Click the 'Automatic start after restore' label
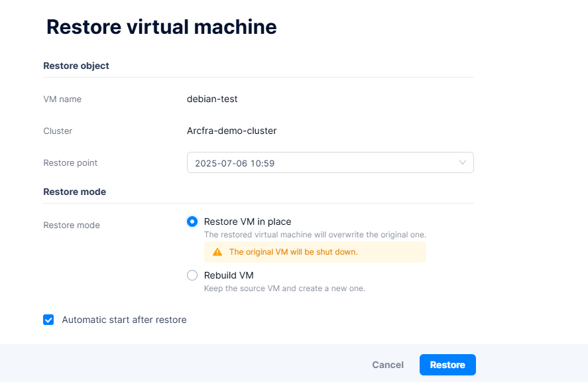 tap(124, 320)
